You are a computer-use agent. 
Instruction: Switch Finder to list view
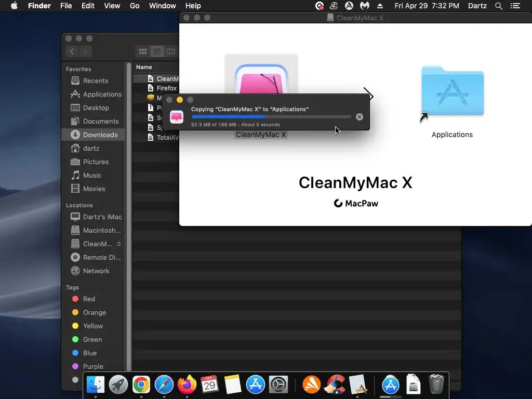click(x=157, y=51)
